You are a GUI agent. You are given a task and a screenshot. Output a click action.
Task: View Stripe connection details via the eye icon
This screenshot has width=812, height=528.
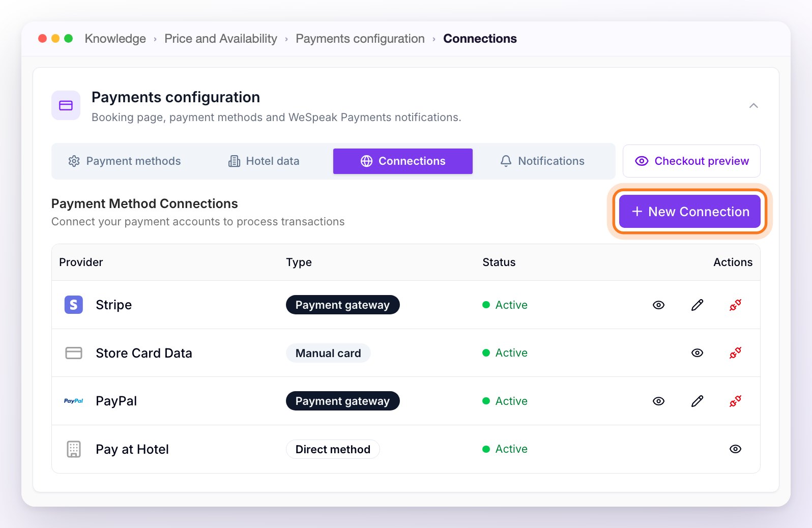tap(658, 305)
